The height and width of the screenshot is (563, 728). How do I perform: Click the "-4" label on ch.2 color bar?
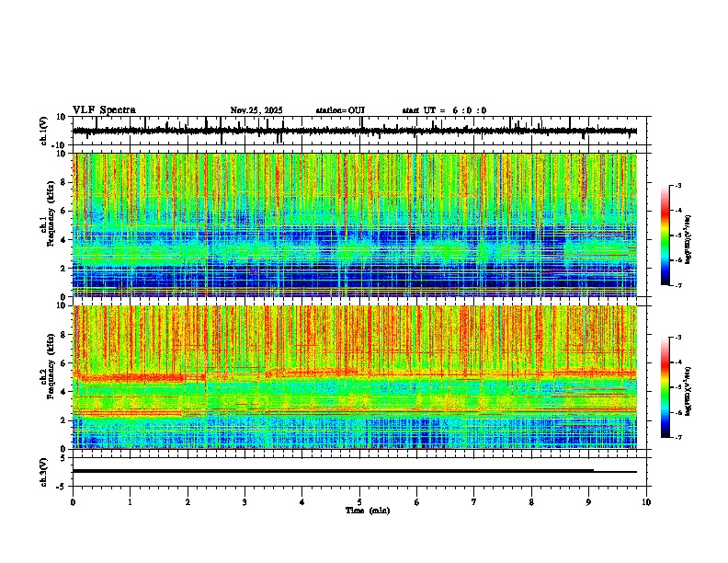(678, 362)
